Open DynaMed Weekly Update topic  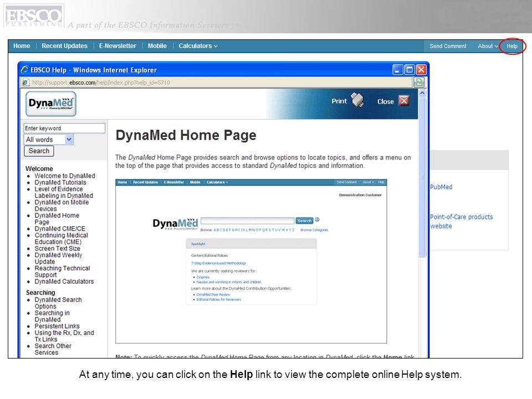pyautogui.click(x=58, y=258)
